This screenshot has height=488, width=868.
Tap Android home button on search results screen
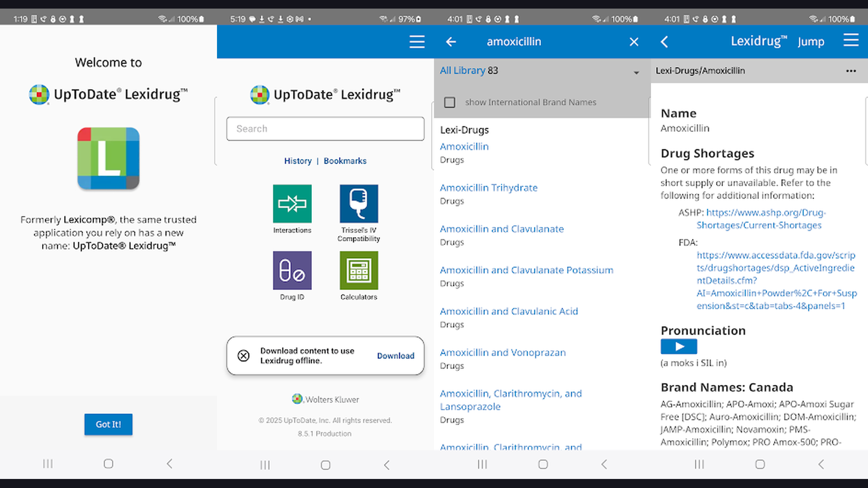pyautogui.click(x=543, y=464)
